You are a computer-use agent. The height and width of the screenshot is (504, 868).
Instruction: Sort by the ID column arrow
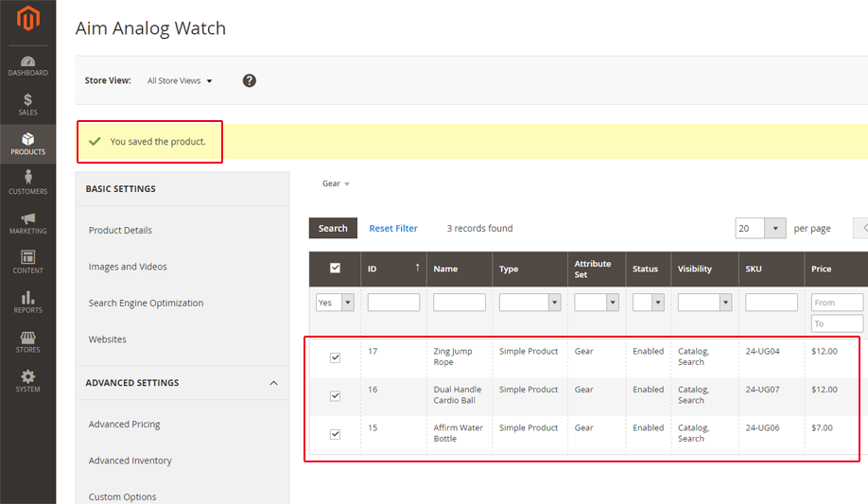(417, 268)
